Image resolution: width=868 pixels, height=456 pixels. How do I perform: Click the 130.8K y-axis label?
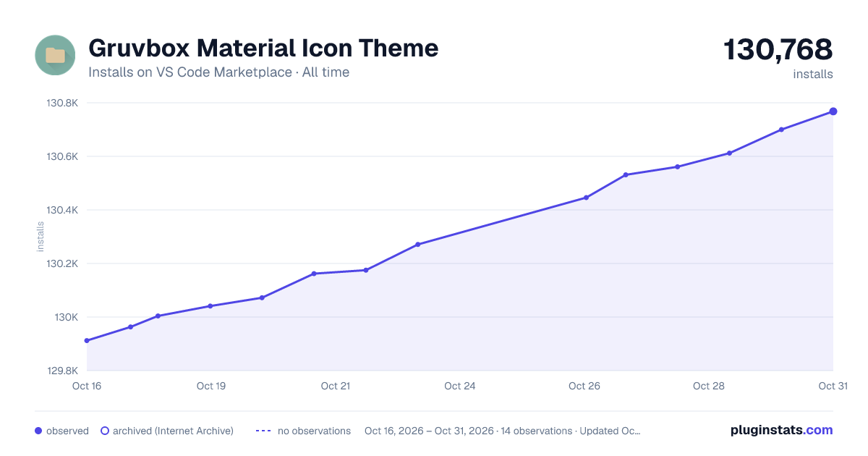point(62,103)
